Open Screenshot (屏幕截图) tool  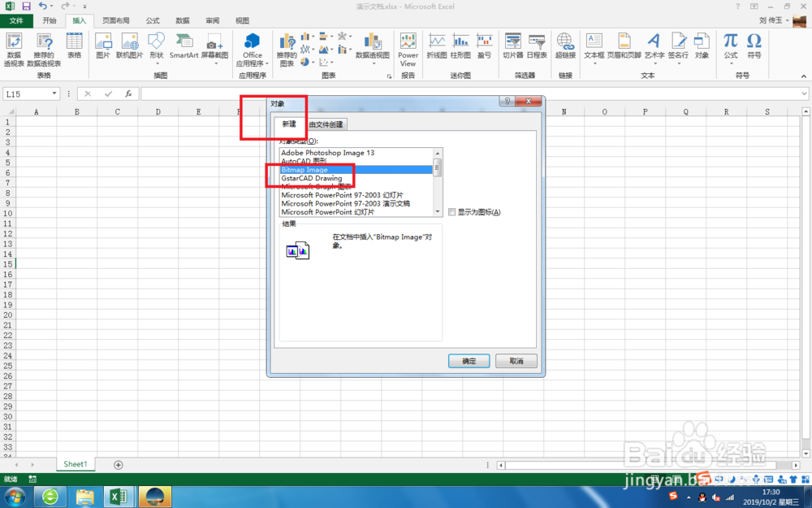[x=215, y=48]
